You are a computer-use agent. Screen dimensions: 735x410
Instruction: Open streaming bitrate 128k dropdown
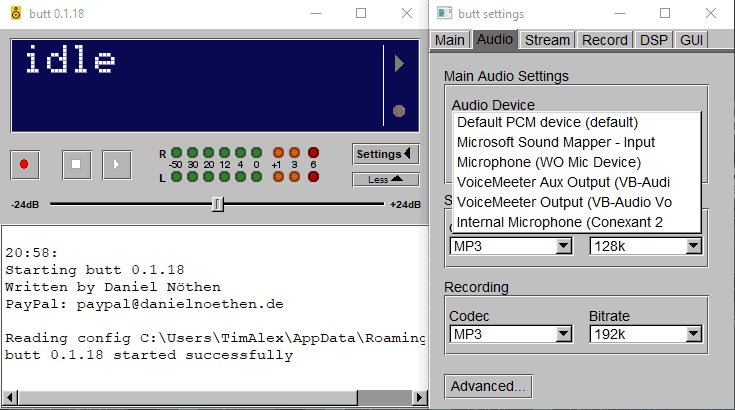646,246
